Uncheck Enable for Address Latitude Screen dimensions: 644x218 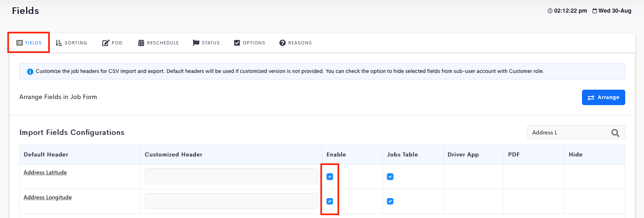click(x=330, y=176)
